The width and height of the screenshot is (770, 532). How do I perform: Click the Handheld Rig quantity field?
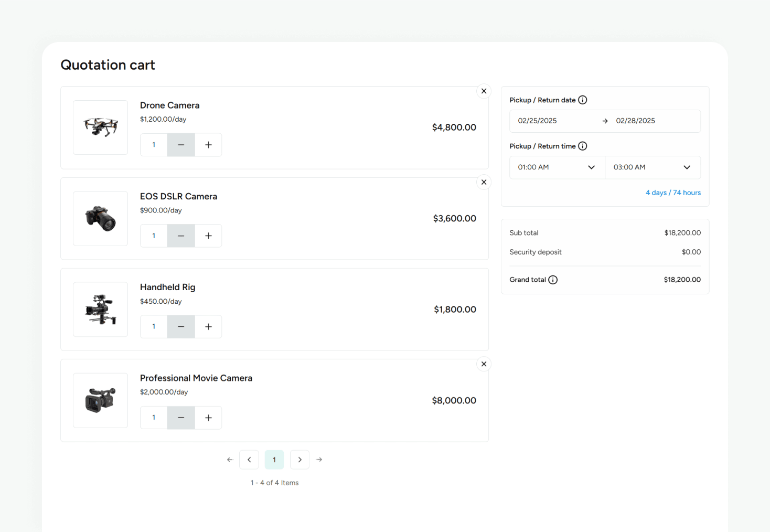click(154, 326)
